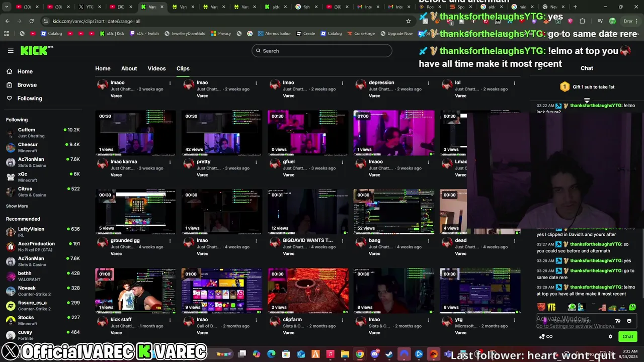
Task: Click the Chrome address bar URL
Action: click(x=96, y=21)
